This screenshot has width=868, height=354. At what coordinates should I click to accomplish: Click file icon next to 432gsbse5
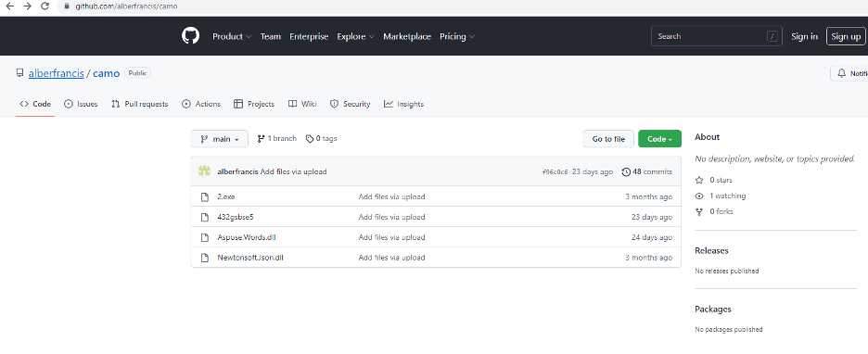205,218
